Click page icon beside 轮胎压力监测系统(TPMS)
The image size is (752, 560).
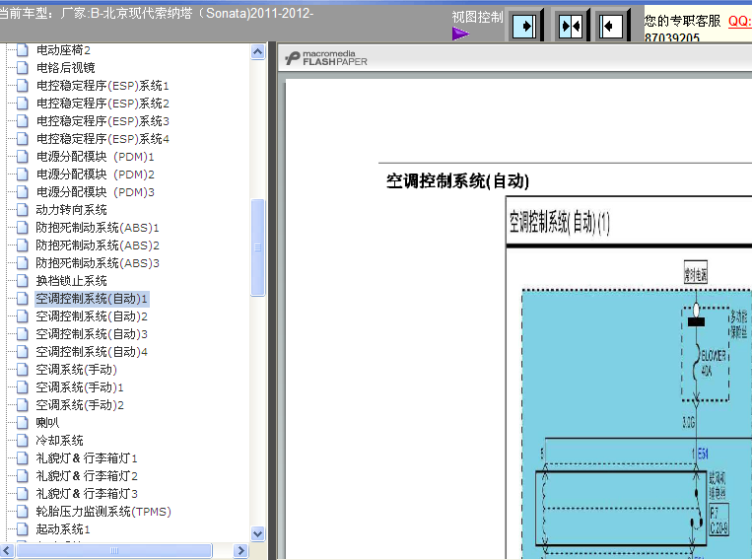tap(22, 512)
